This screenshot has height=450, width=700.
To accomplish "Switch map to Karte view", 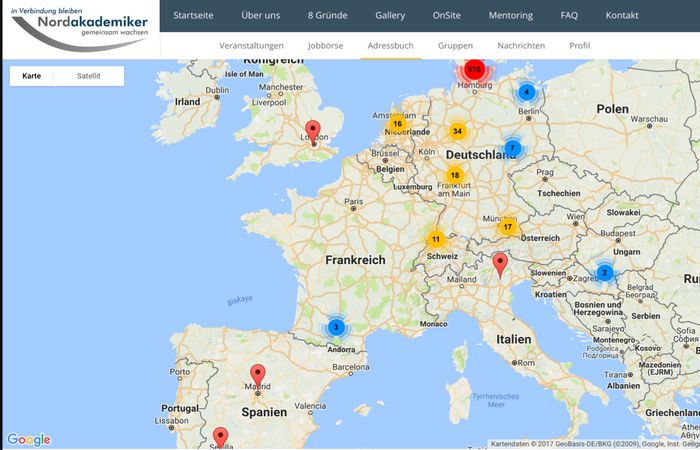I will click(x=31, y=76).
